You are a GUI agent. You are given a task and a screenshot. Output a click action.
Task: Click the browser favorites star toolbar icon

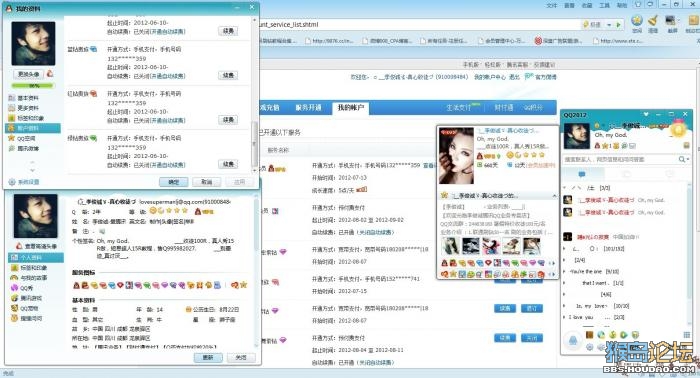(637, 21)
